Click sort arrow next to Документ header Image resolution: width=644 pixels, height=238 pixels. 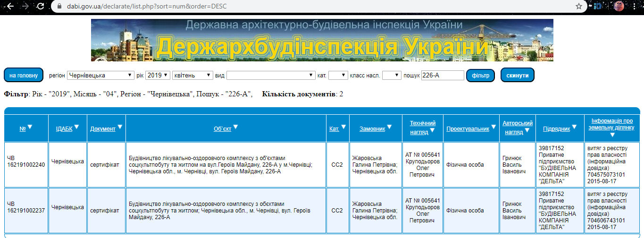[x=120, y=127]
